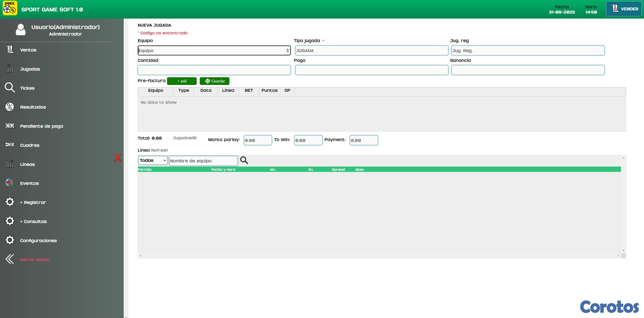Click the Cerrar sesion double-arrow icon
This screenshot has width=644, height=318.
10,259
